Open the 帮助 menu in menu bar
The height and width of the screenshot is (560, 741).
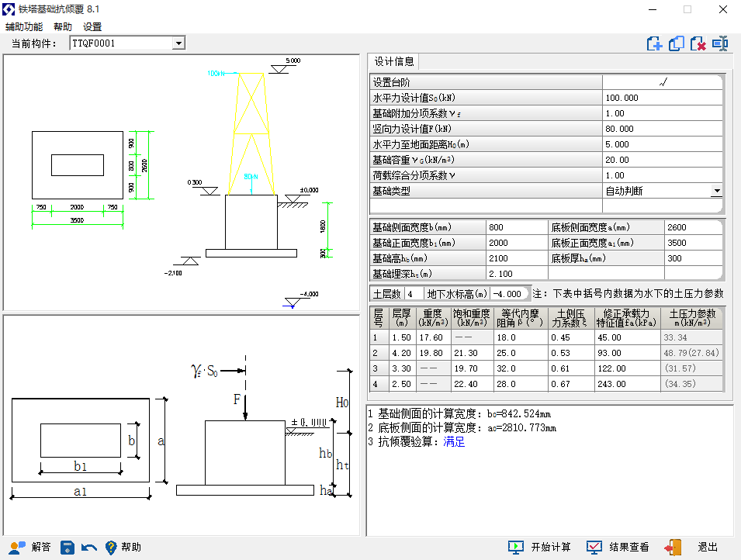[63, 27]
